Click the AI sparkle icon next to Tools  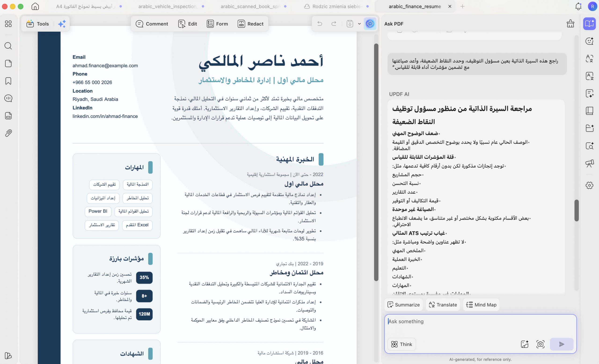point(62,24)
